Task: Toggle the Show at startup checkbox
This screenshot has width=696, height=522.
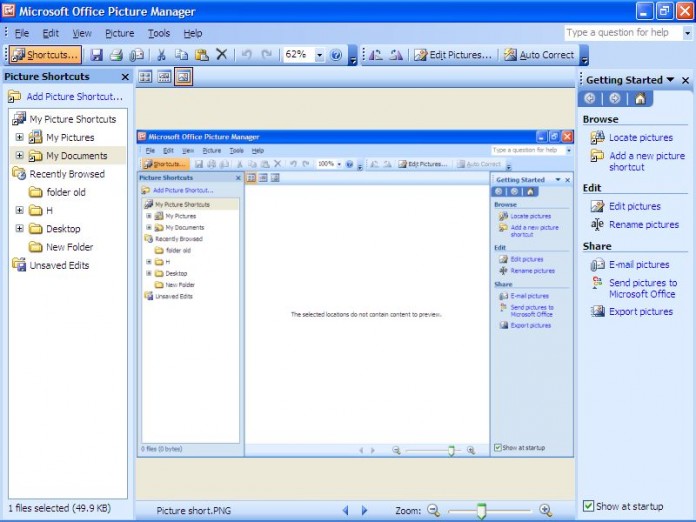Action: click(588, 506)
